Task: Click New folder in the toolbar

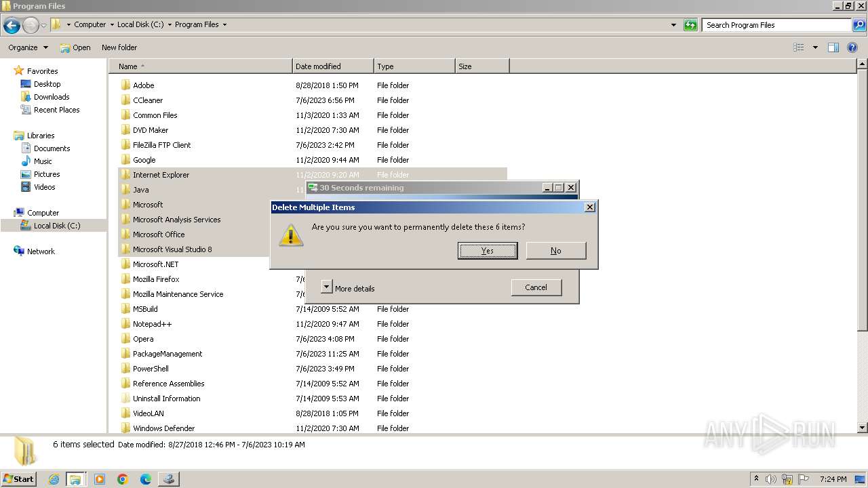Action: coord(119,47)
